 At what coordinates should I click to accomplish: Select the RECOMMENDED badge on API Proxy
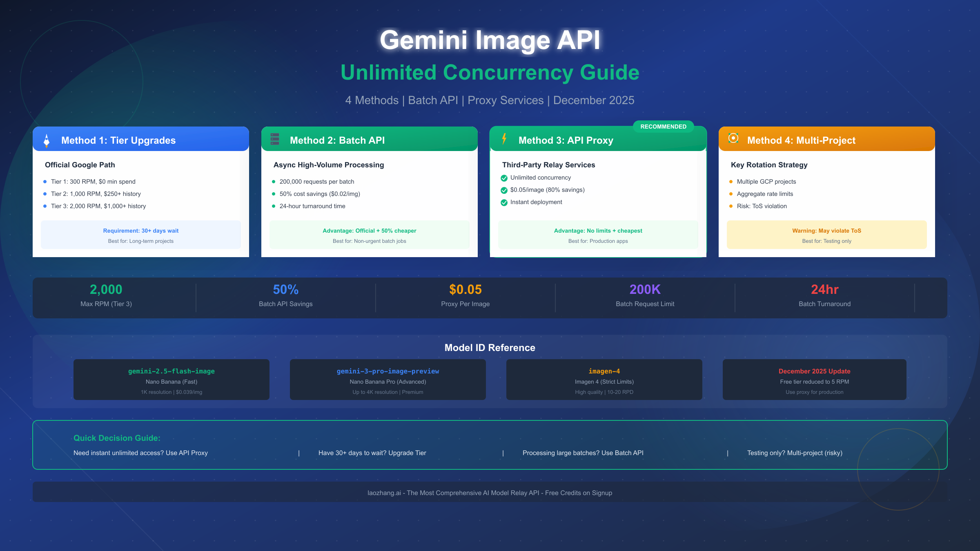click(x=664, y=127)
